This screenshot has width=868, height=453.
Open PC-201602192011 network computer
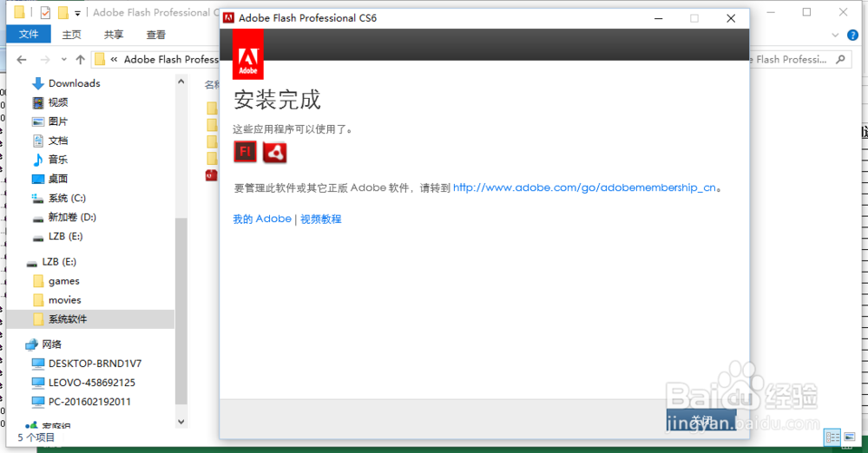89,402
